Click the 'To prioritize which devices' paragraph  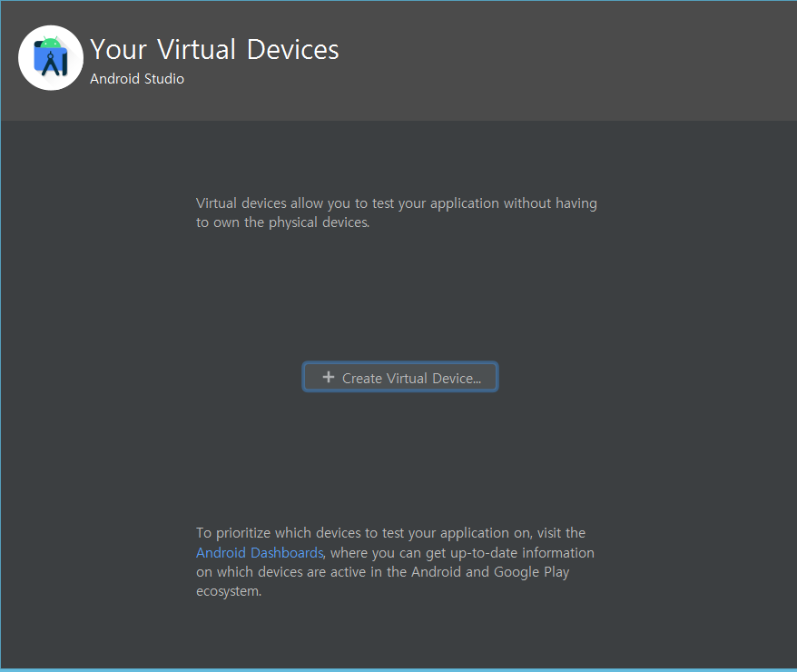tap(396, 562)
